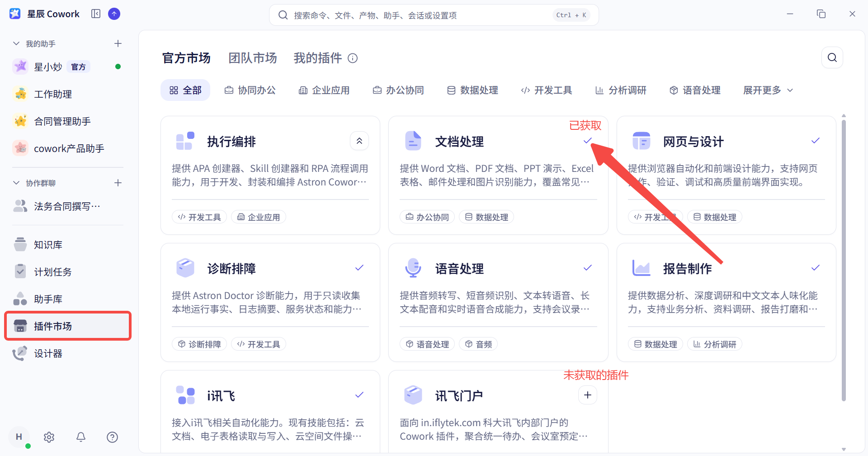This screenshot has width=868, height=456.
Task: Open settings gear icon
Action: pyautogui.click(x=49, y=437)
